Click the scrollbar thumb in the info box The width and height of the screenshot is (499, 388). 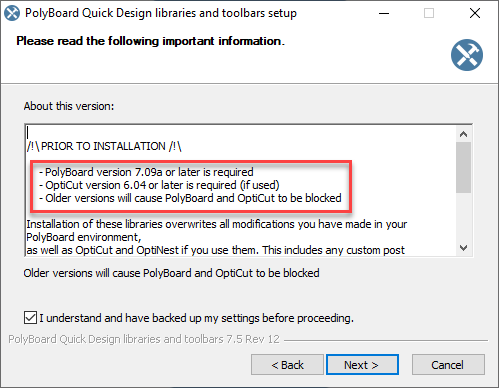point(463,167)
